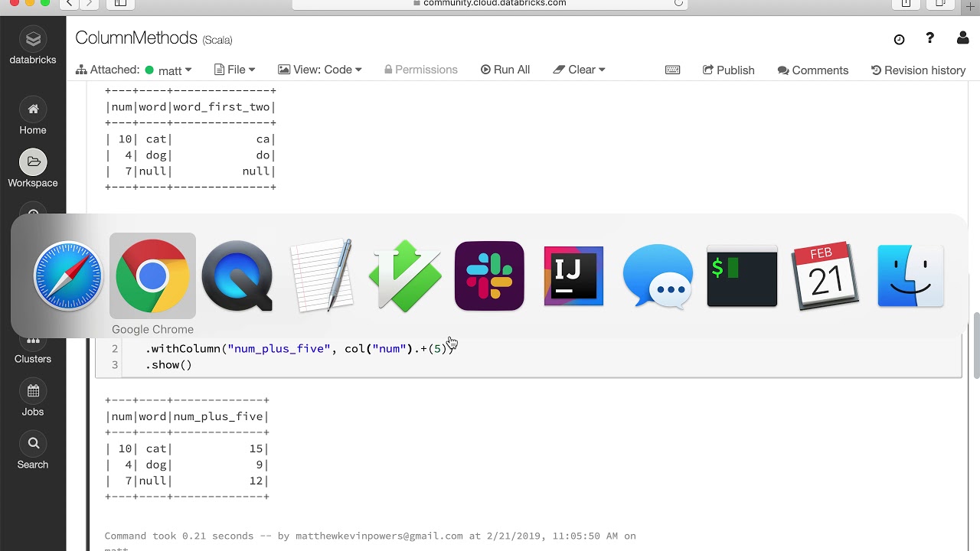Go back in Safari browser

[x=69, y=3]
